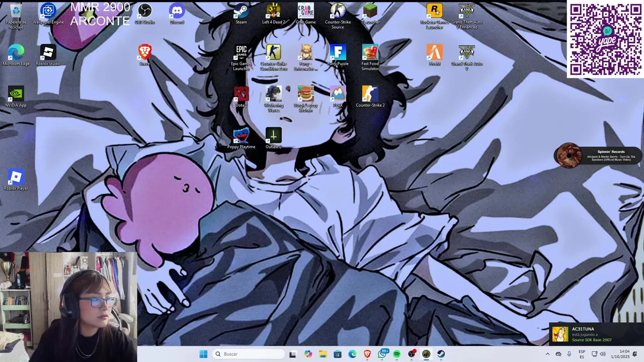Select the Furry Entrenador desktop shortcut
The width and height of the screenshot is (644, 362).
click(306, 58)
